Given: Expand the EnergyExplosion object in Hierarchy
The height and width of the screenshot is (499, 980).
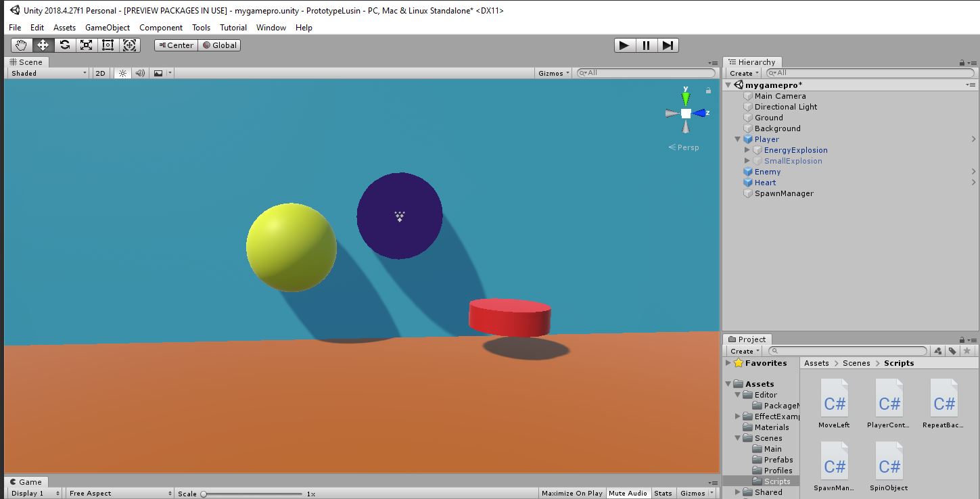Looking at the screenshot, I should [x=747, y=149].
